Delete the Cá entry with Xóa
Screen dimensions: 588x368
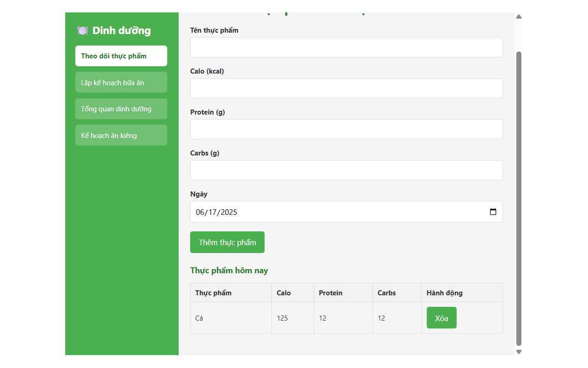tap(441, 318)
